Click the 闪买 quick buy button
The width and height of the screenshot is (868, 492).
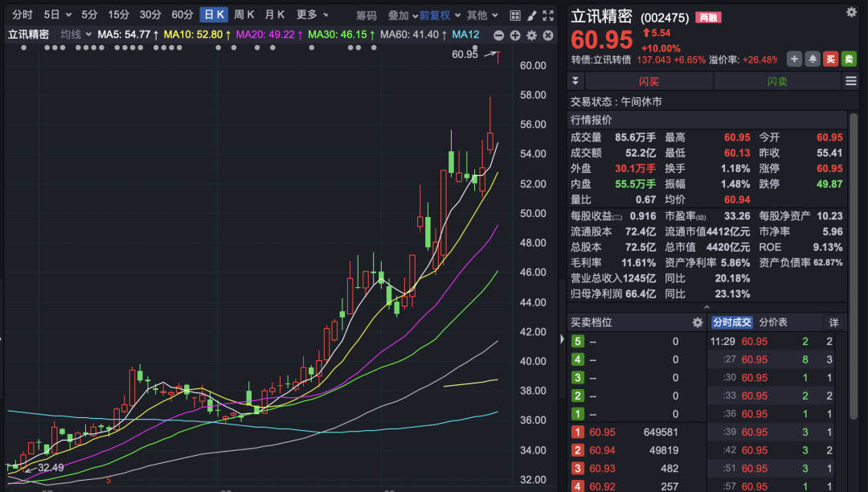(x=649, y=81)
